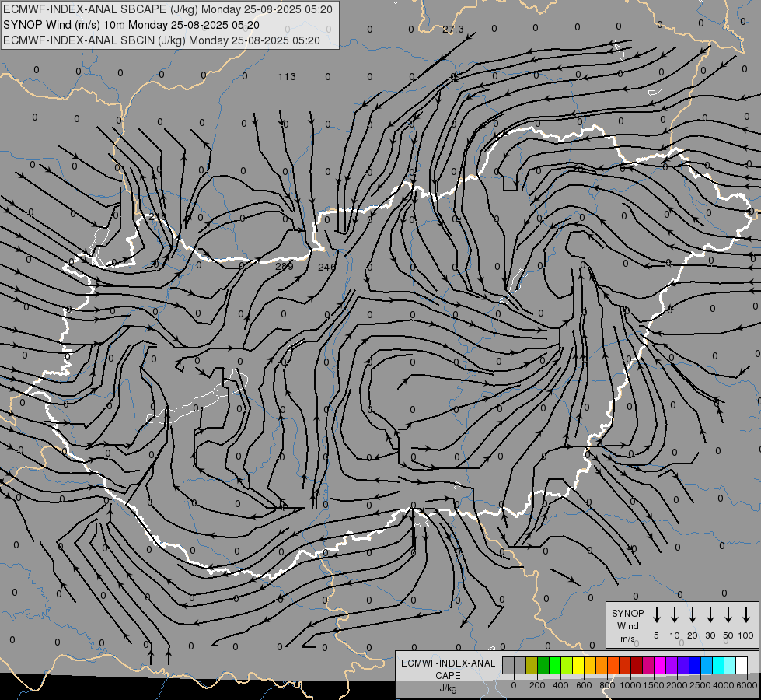Click the map value 246
The height and width of the screenshot is (700, 761).
tap(326, 268)
